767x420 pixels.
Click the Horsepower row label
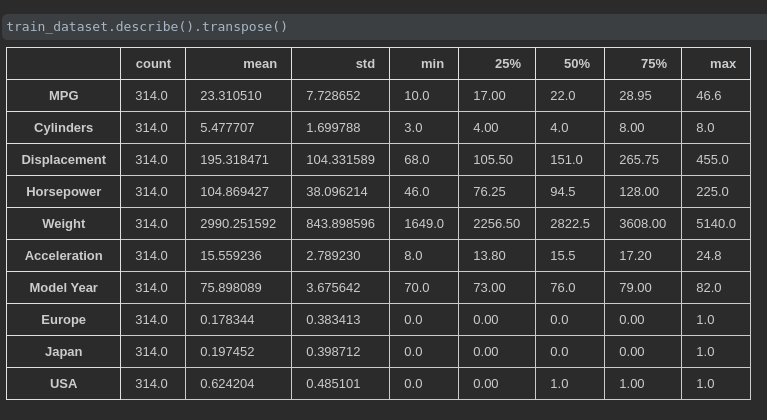click(64, 192)
